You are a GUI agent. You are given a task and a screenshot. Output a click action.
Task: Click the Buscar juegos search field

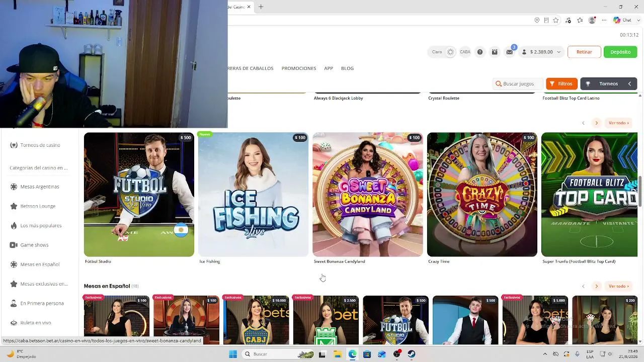point(518,84)
